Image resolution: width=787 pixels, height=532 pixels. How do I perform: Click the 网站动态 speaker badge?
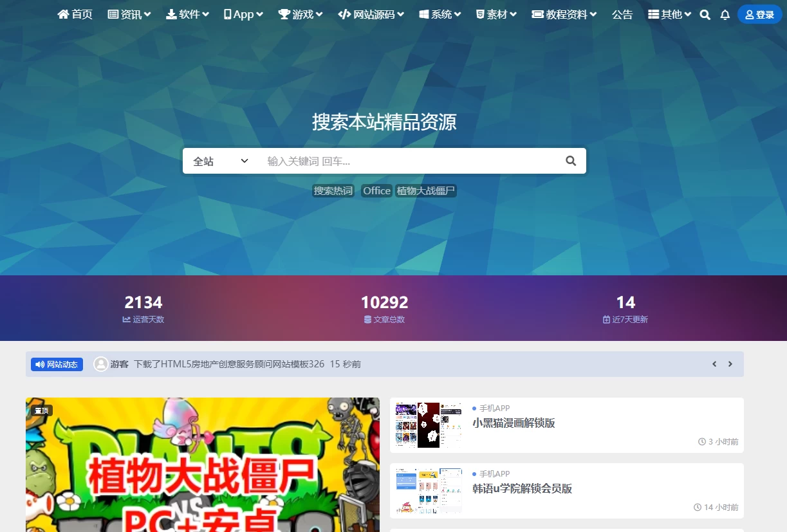coord(57,365)
